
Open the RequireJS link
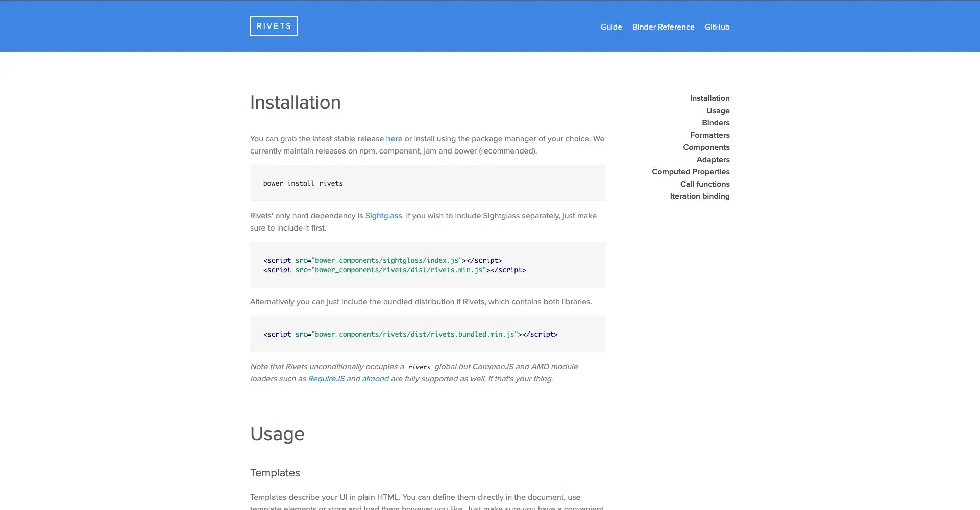point(326,379)
